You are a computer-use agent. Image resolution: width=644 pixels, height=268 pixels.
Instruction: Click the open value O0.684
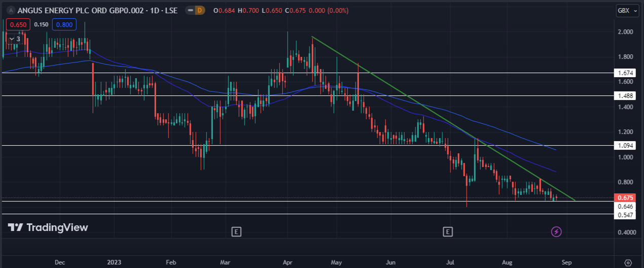tap(224, 10)
